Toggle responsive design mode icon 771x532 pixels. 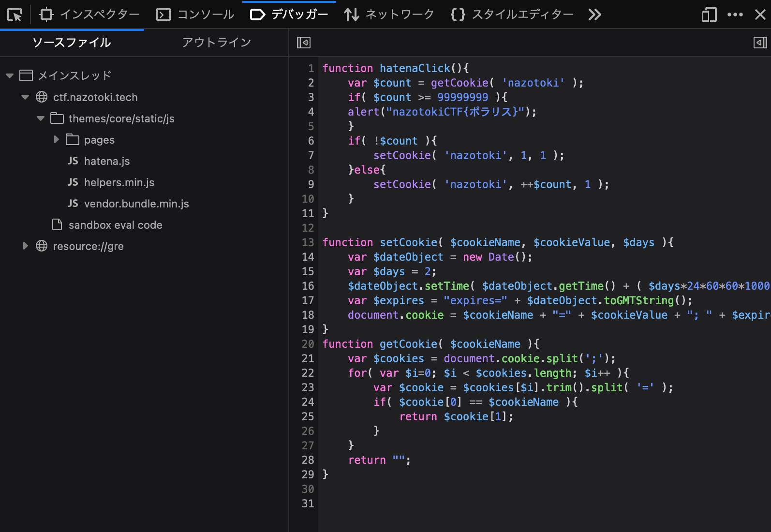click(x=709, y=15)
